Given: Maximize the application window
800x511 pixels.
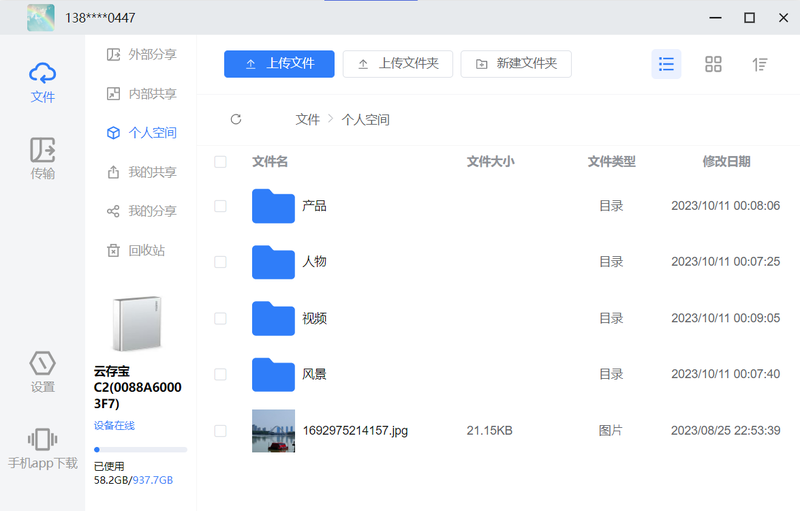Looking at the screenshot, I should 749,18.
